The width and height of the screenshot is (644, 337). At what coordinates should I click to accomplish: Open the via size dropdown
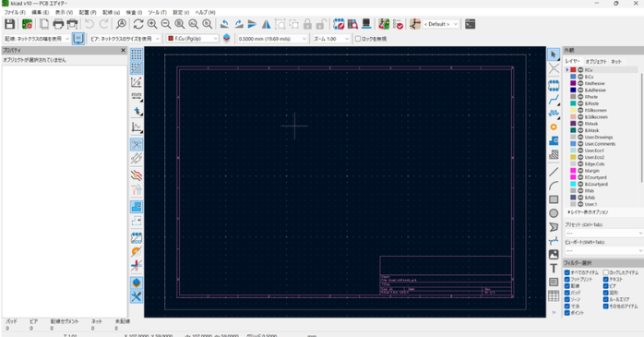pyautogui.click(x=125, y=39)
